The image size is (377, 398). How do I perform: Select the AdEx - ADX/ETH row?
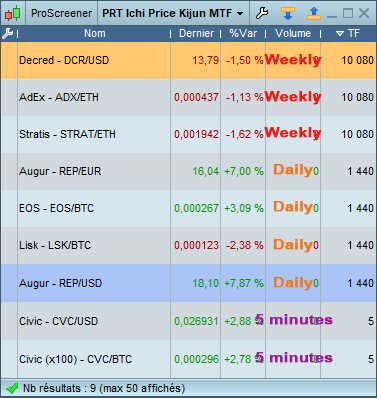188,97
